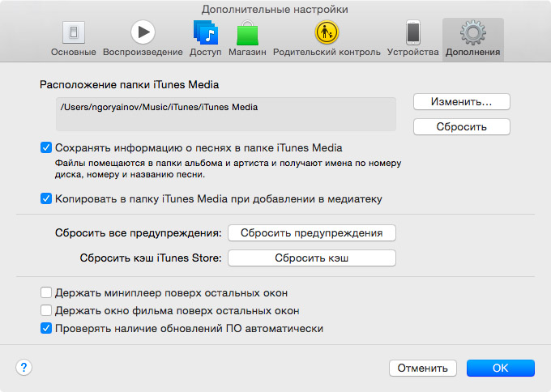Open the Основные preferences icon
Viewport: 551px width, 392px height.
tap(73, 33)
